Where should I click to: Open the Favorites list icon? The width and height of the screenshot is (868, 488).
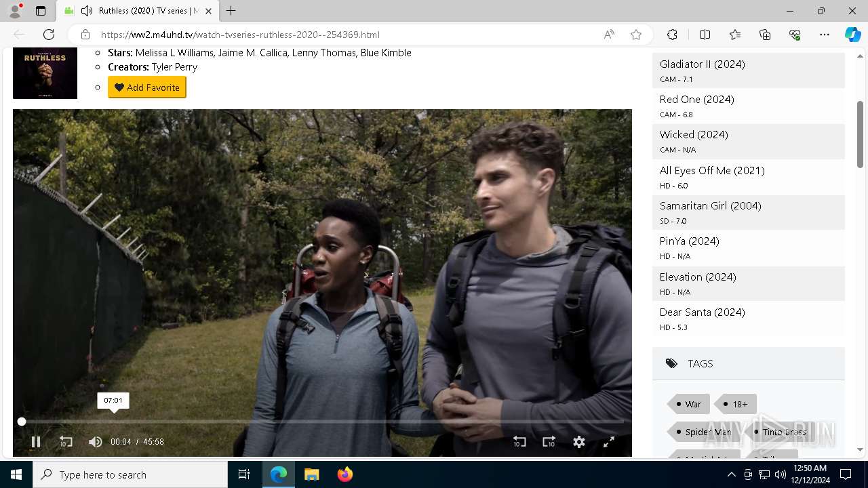pyautogui.click(x=735, y=35)
